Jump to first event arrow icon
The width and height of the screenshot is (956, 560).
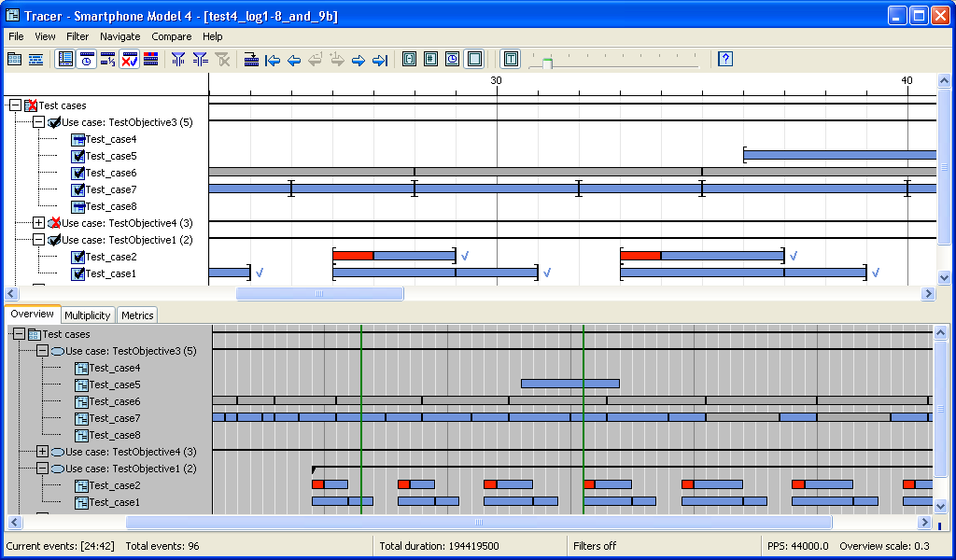(x=273, y=60)
